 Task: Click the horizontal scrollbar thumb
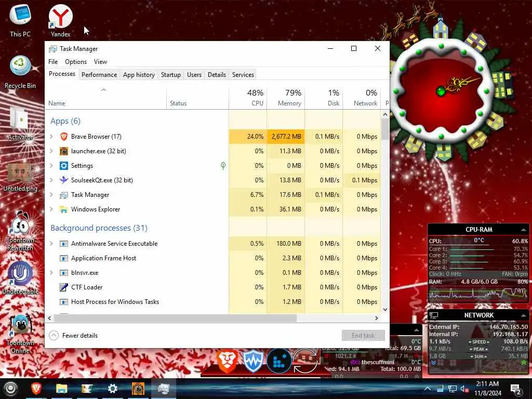coord(176,318)
